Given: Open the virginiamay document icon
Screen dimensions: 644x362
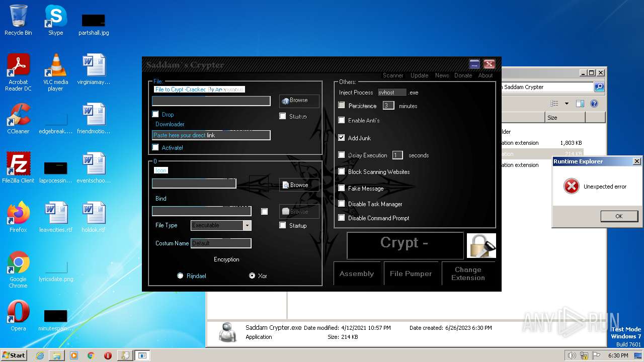Looking at the screenshot, I should coord(94,69).
